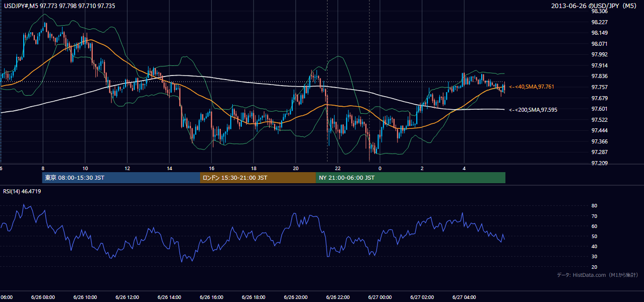Click hour label 22 under price chart
The width and height of the screenshot is (644, 302).
click(338, 169)
